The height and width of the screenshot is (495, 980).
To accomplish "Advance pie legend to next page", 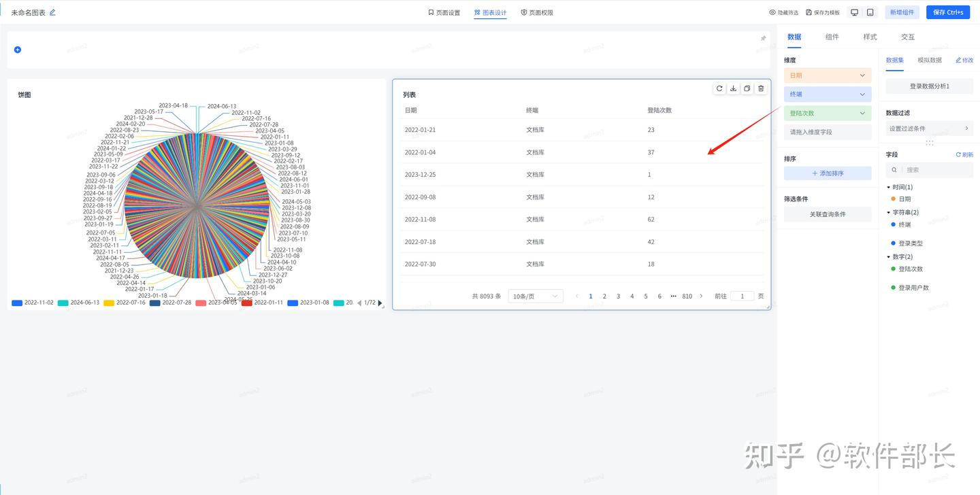I will (x=380, y=303).
